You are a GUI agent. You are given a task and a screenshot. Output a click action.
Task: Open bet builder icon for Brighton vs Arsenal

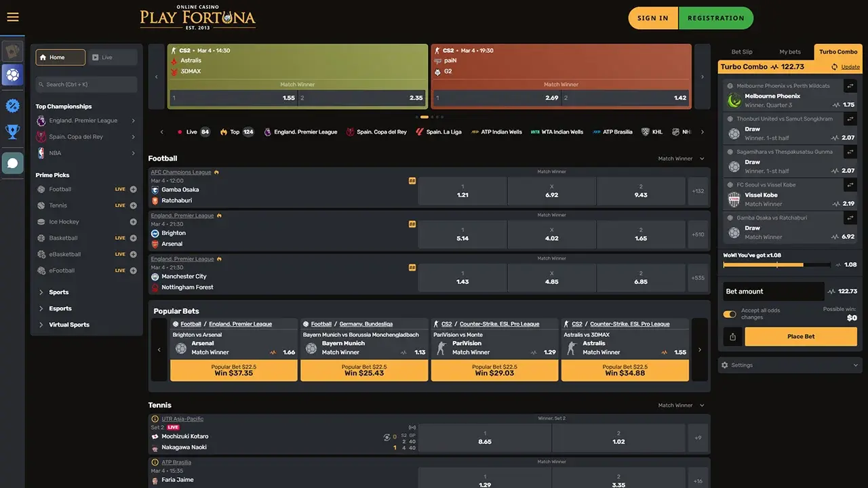412,224
